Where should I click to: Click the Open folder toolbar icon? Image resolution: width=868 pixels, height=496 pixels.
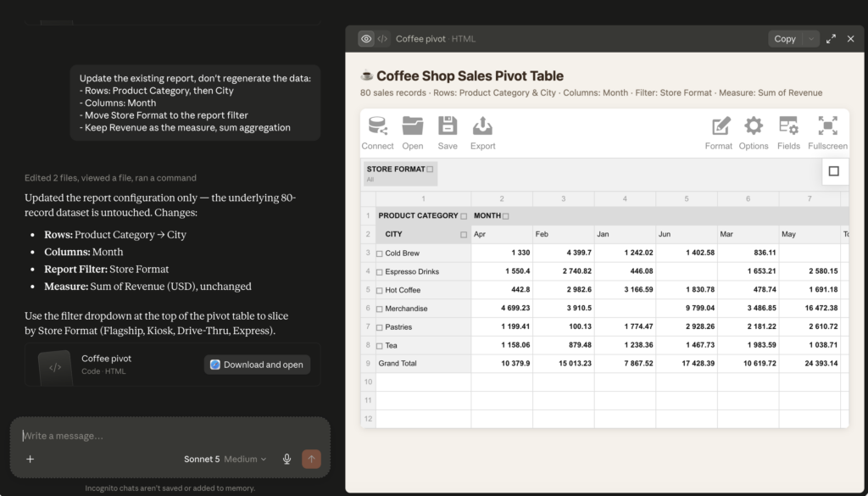pyautogui.click(x=413, y=133)
